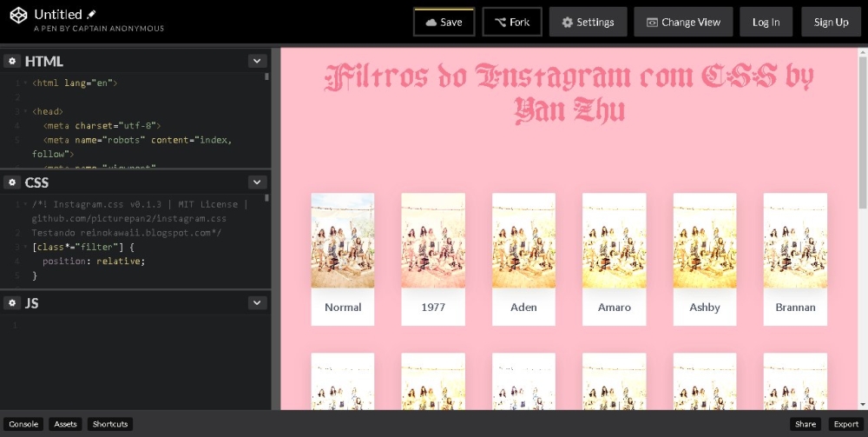Click the 'Brannan' filter caption
Image resolution: width=868 pixels, height=437 pixels.
pyautogui.click(x=795, y=308)
